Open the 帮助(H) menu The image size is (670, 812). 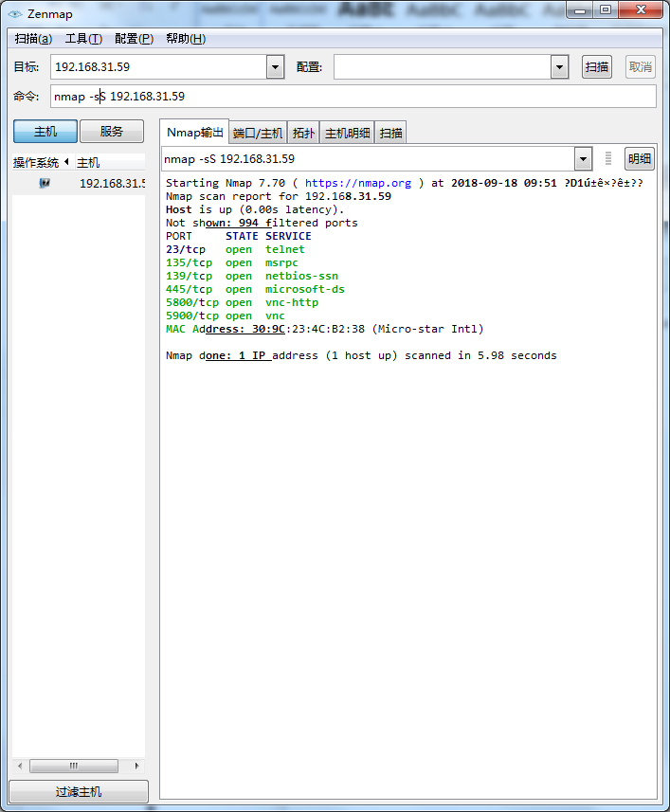tap(186, 39)
